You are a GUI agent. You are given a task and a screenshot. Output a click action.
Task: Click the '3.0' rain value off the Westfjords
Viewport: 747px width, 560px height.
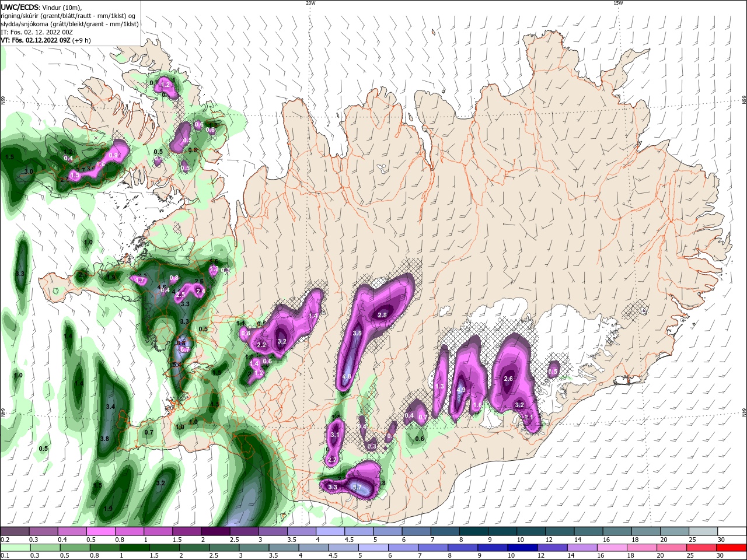(x=29, y=171)
